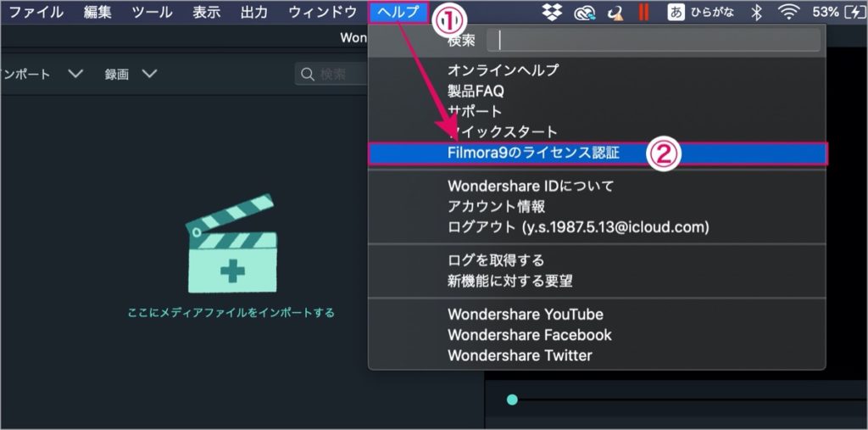Select ログを取得する
Viewport: 868px width, 430px height.
click(x=598, y=260)
